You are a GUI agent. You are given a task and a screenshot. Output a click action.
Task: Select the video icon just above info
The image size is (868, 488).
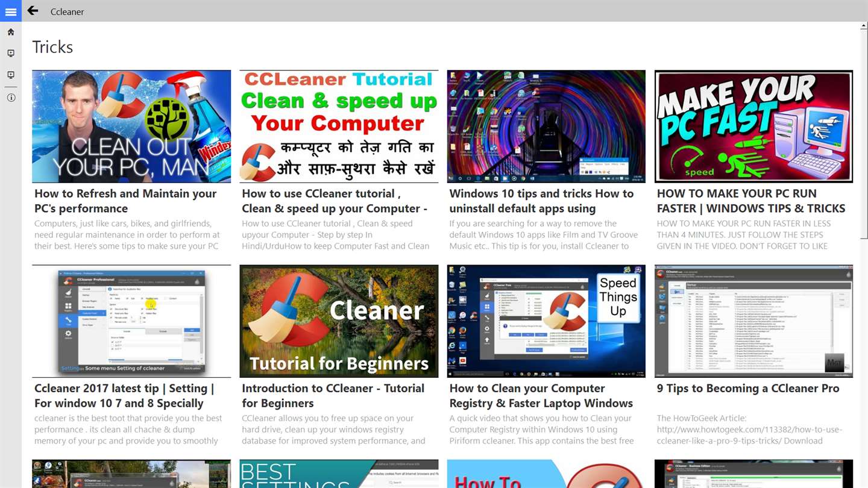pyautogui.click(x=11, y=75)
